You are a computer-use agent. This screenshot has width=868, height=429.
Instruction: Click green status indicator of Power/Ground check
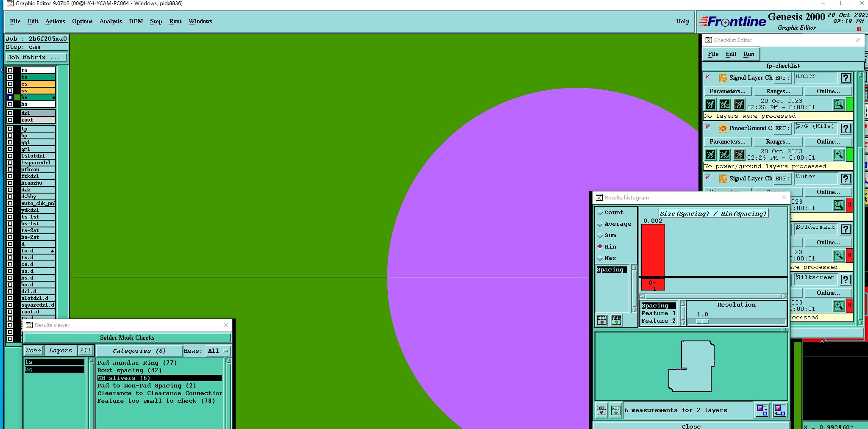click(849, 155)
